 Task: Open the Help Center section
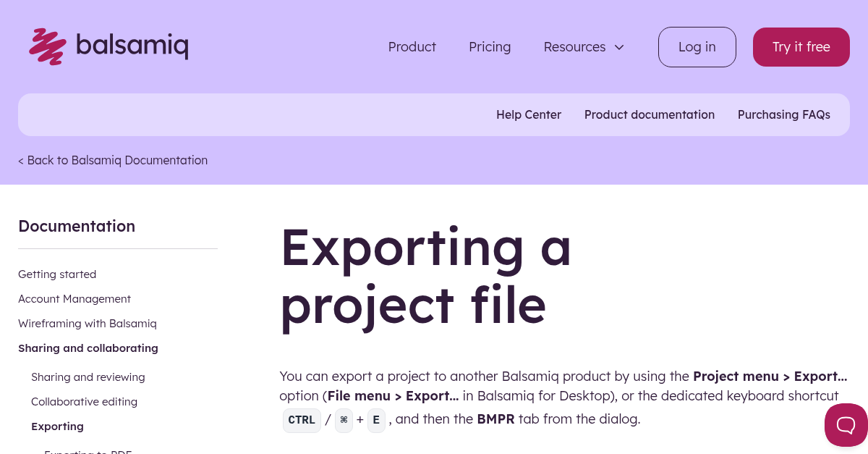[x=529, y=114]
